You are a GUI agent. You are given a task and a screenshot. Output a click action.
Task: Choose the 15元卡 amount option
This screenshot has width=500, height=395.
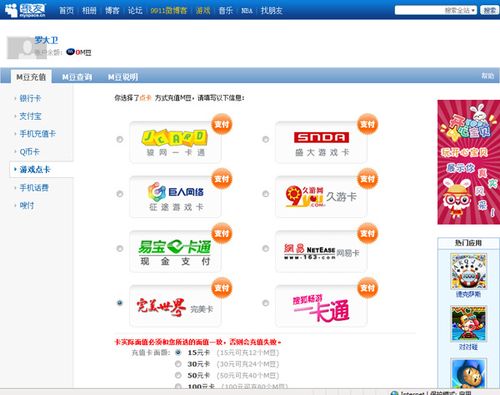(x=178, y=352)
